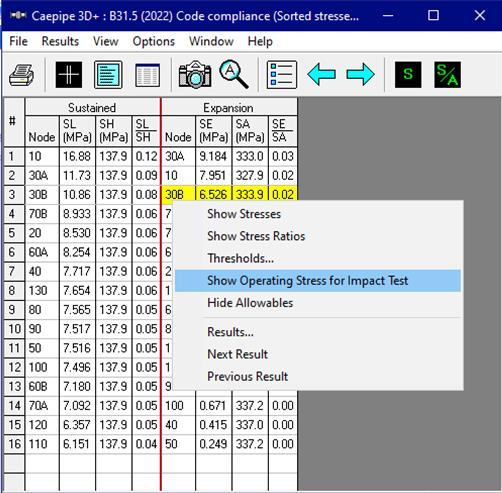
Task: Click expansion SE value 0.249
Action: tap(213, 444)
